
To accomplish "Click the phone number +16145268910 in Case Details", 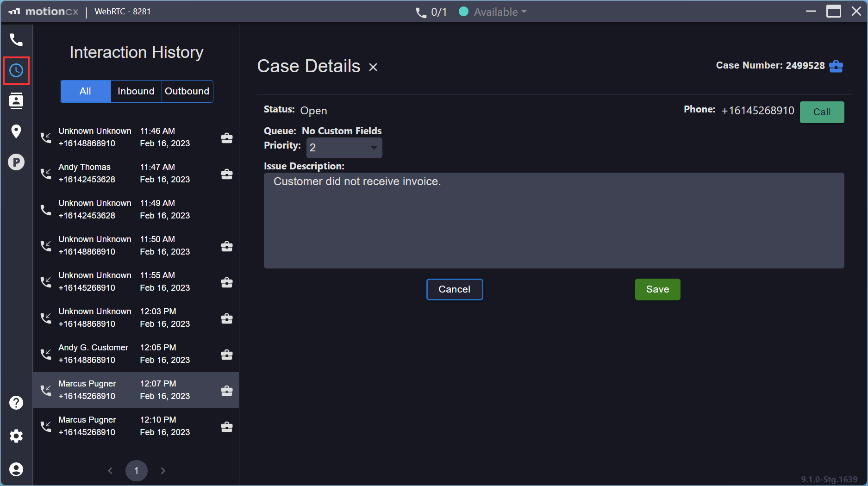I will 758,111.
